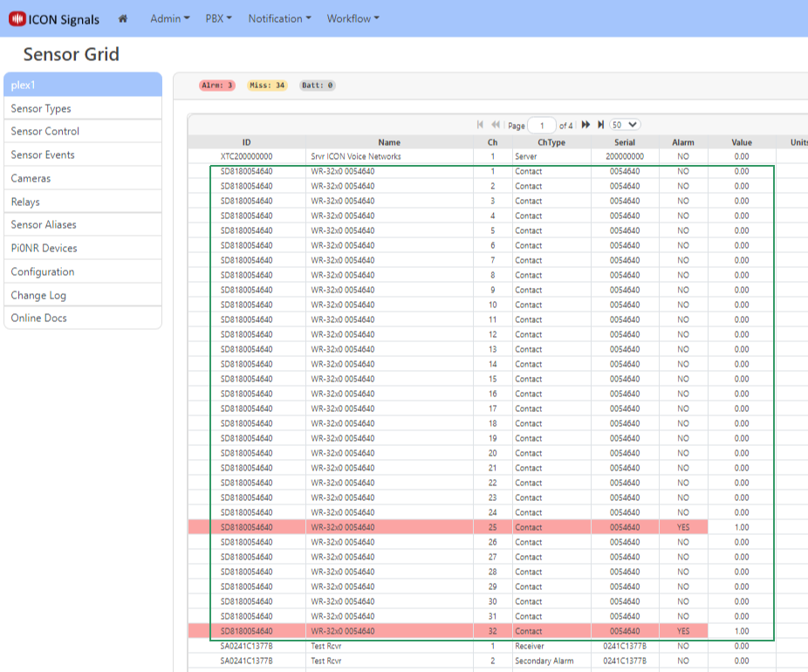The height and width of the screenshot is (672, 808).
Task: Open Online Docs link
Action: pos(38,318)
